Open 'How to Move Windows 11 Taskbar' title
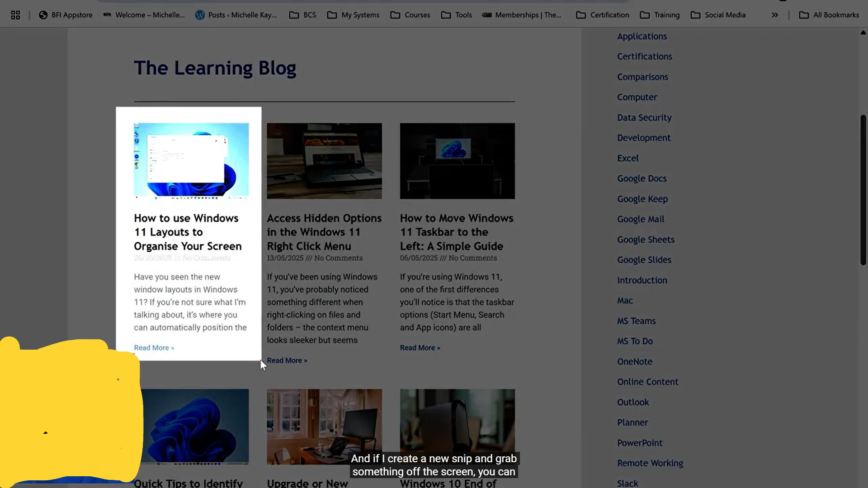The image size is (868, 488). tap(457, 232)
